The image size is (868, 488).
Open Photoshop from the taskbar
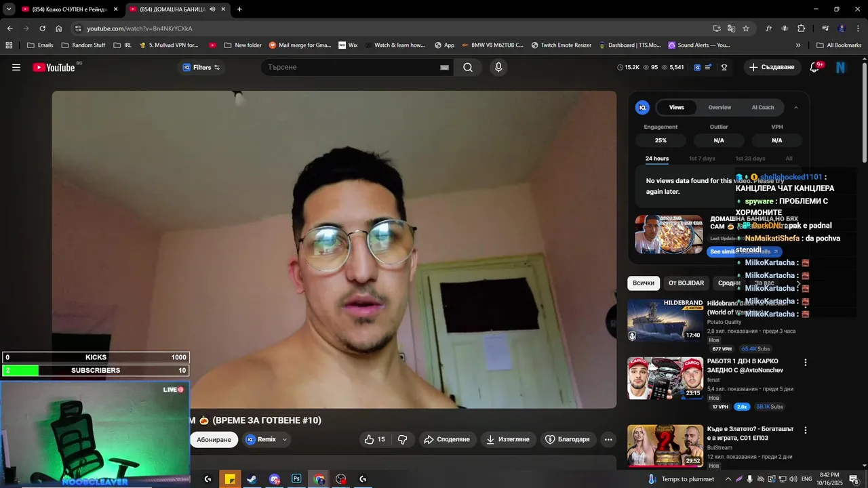(296, 479)
